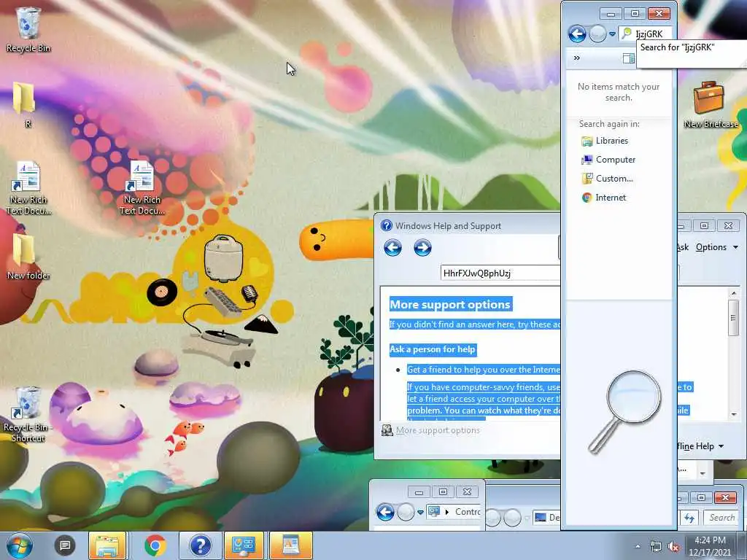Open the Offline Help dropdown
Screen dimensions: 747x560
coord(700,446)
